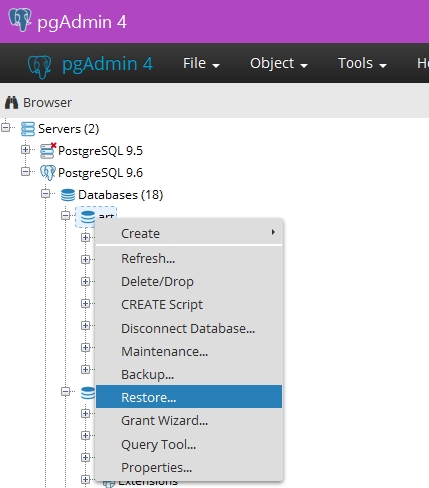Screen dimensions: 429x488
Task: Select the Servers group icon
Action: coord(28,129)
